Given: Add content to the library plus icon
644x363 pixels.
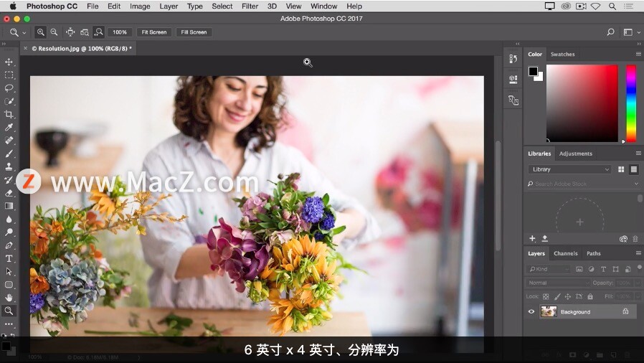Looking at the screenshot, I should (532, 239).
